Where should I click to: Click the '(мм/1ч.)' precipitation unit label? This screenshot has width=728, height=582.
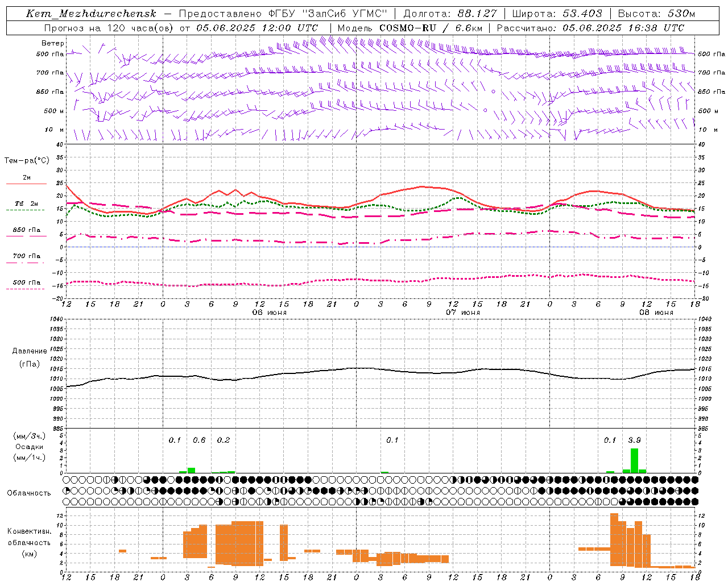click(x=30, y=457)
